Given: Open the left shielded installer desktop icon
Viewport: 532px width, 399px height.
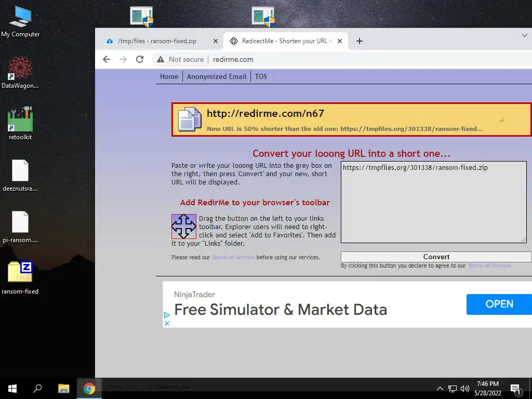Looking at the screenshot, I should pyautogui.click(x=141, y=16).
